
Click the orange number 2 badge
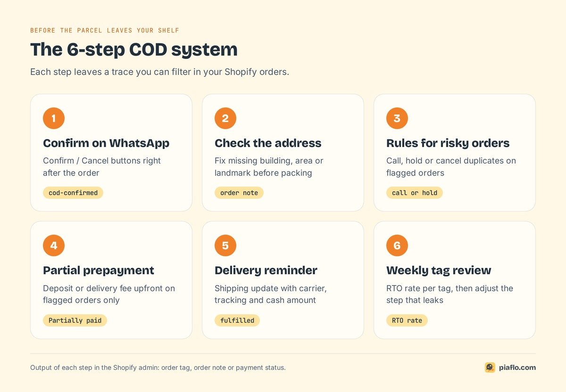[x=225, y=118]
